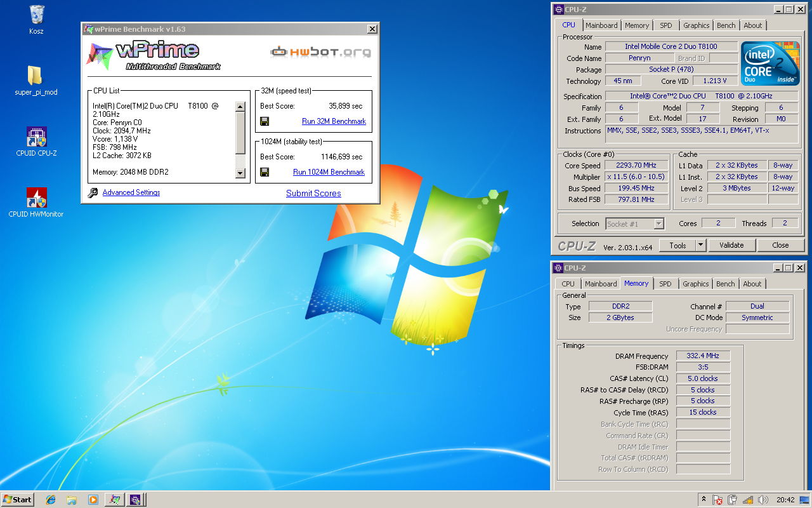Click the network signal tray icon

pos(748,500)
